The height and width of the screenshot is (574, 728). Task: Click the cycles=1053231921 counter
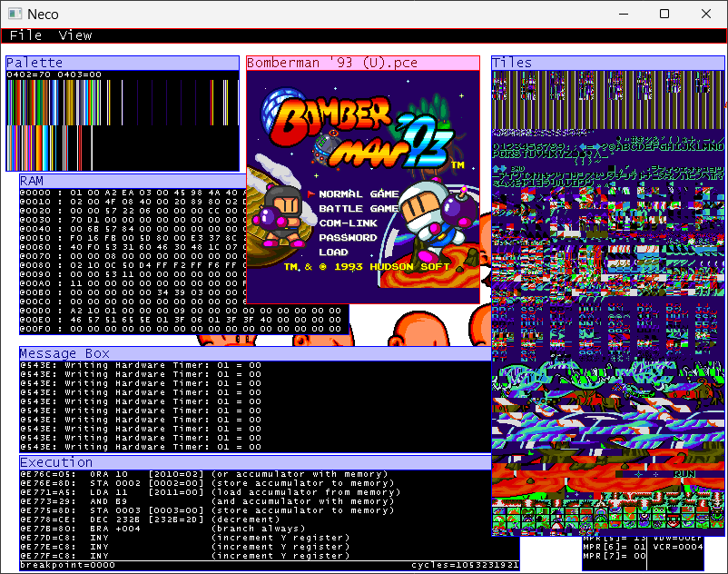click(465, 565)
